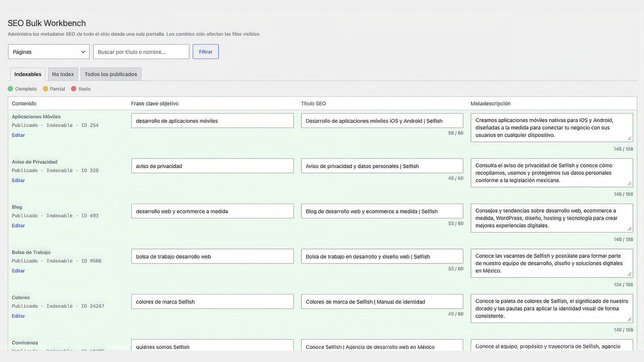644x362 pixels.
Task: Edit keyphrase 'bolsa de trabajo desarrollo web'
Action: [213, 256]
